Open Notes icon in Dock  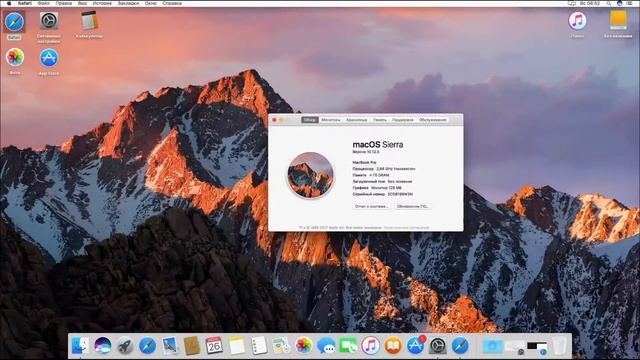237,346
